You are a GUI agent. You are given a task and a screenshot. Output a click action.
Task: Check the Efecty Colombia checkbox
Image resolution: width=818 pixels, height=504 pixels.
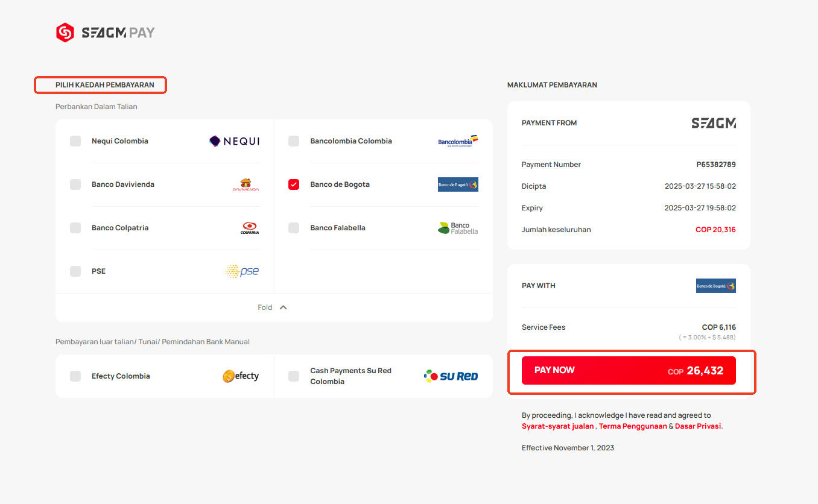coord(75,376)
